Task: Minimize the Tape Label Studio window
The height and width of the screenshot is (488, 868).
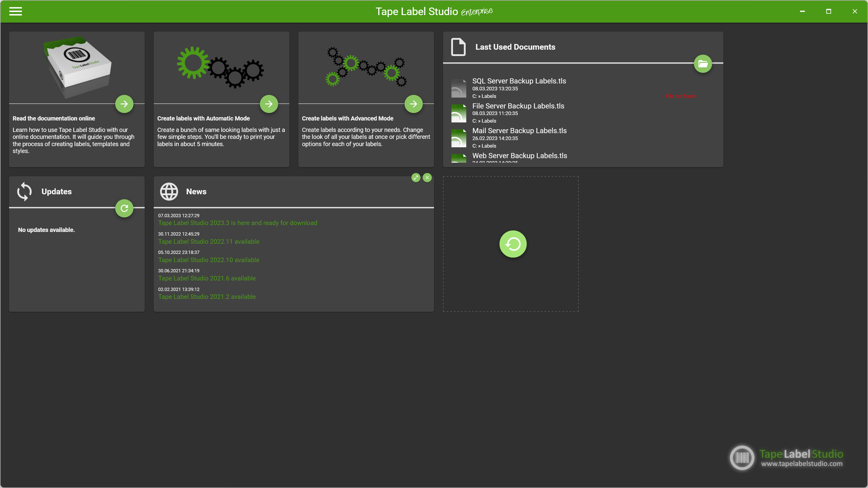Action: [802, 11]
